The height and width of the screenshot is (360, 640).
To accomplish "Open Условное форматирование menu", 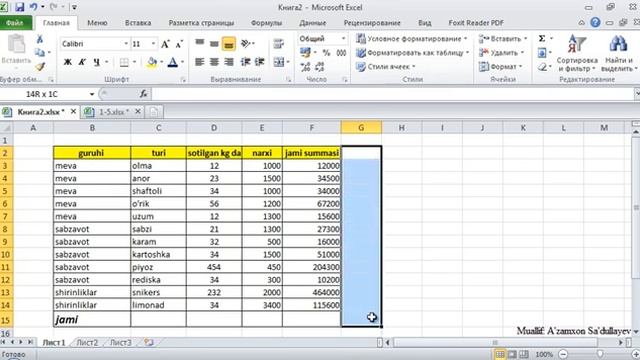I will pyautogui.click(x=411, y=39).
